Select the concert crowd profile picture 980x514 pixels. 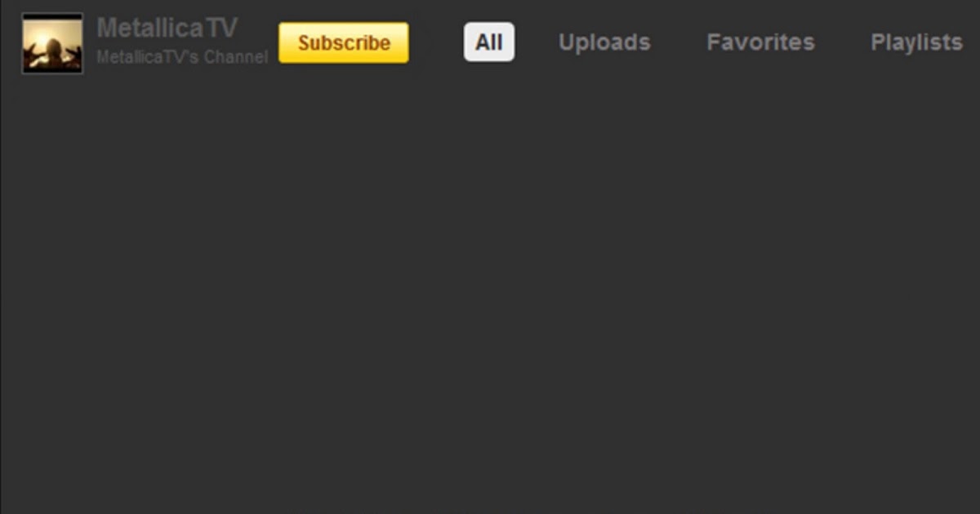[x=52, y=43]
